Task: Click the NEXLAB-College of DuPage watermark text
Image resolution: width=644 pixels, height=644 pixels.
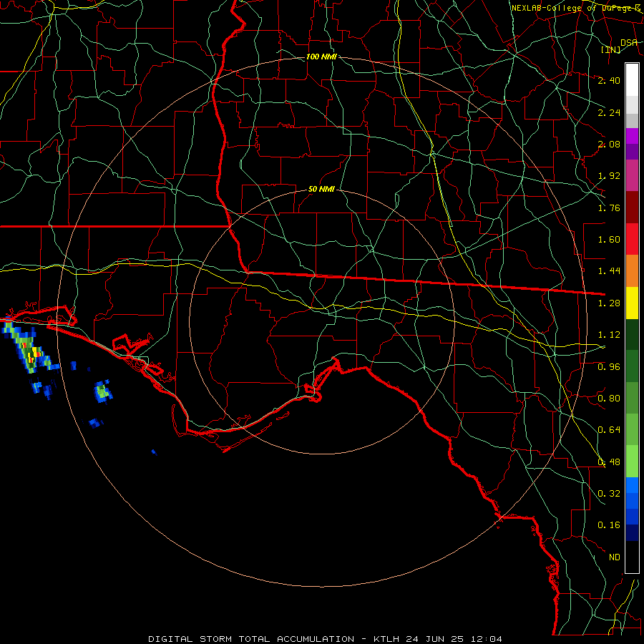Action: 576,8
